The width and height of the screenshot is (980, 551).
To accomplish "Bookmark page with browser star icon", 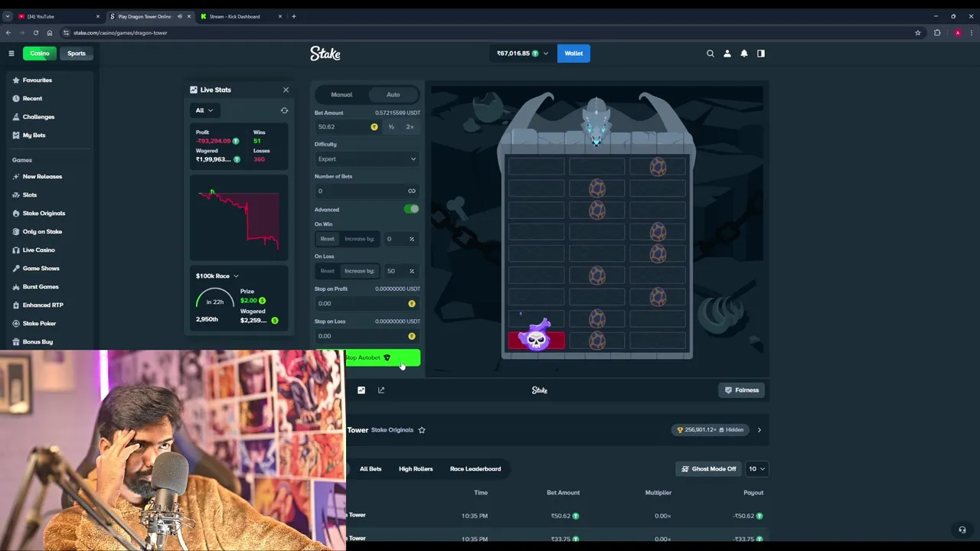I will click(x=918, y=33).
